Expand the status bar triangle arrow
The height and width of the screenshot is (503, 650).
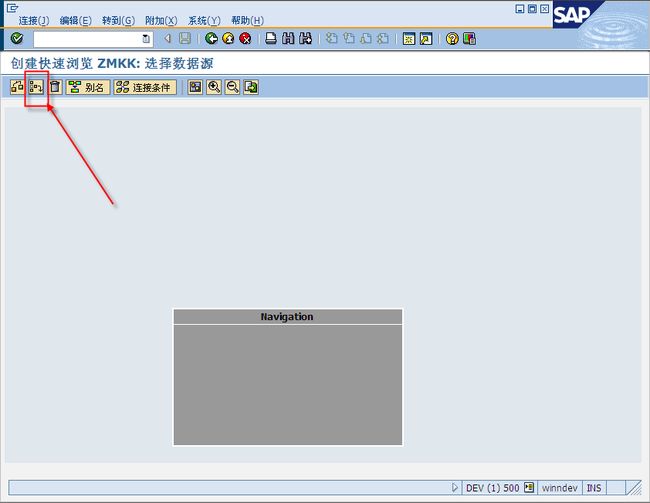tap(455, 488)
